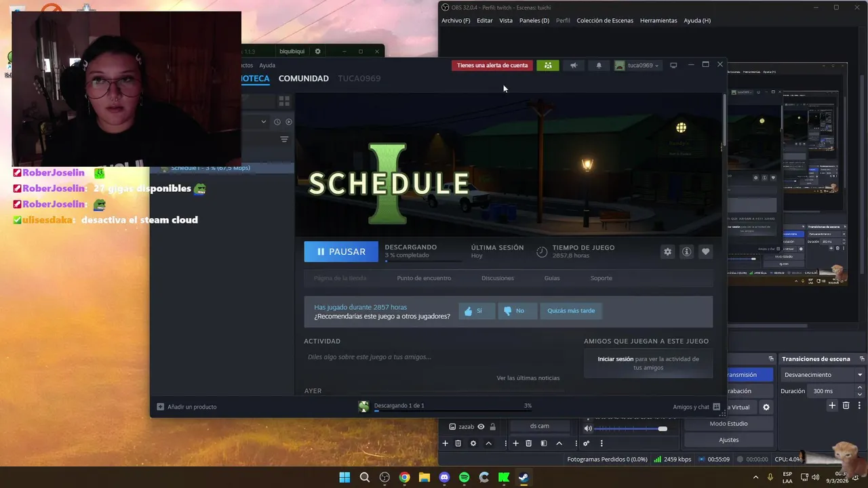868x488 pixels.
Task: Open OBS Paneles menu
Action: [x=534, y=20]
